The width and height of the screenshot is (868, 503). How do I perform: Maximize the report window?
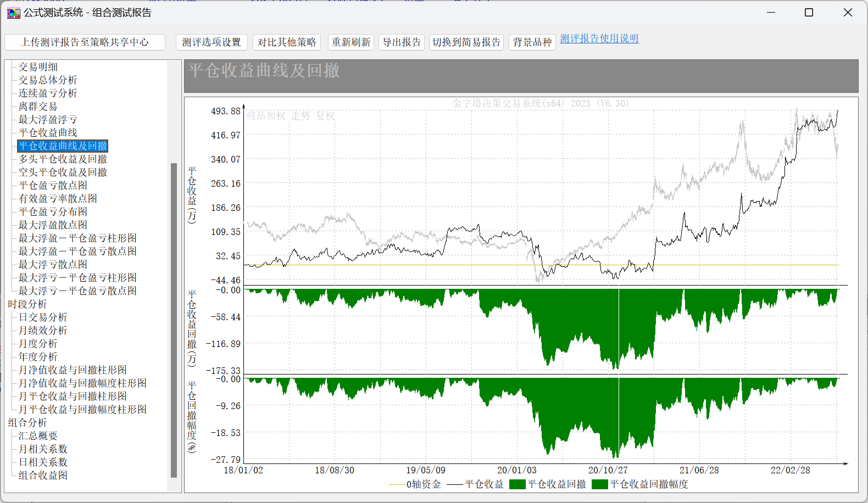coord(809,13)
